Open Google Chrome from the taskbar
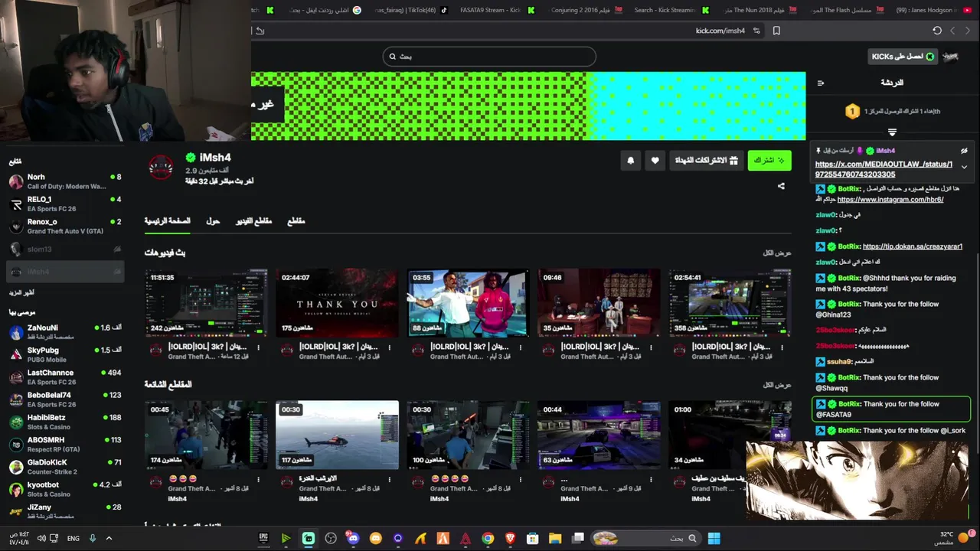Viewport: 980px width, 551px height. [x=488, y=538]
